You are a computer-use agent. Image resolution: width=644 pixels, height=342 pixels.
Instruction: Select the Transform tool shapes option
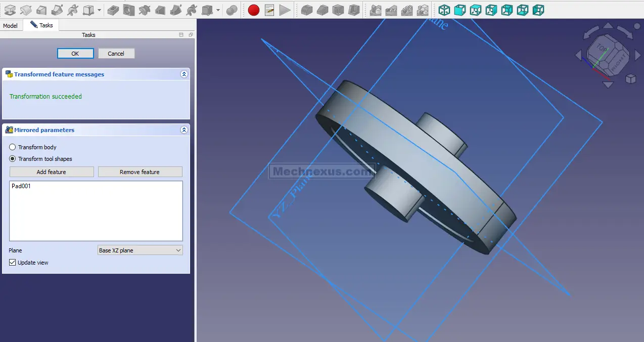(13, 159)
